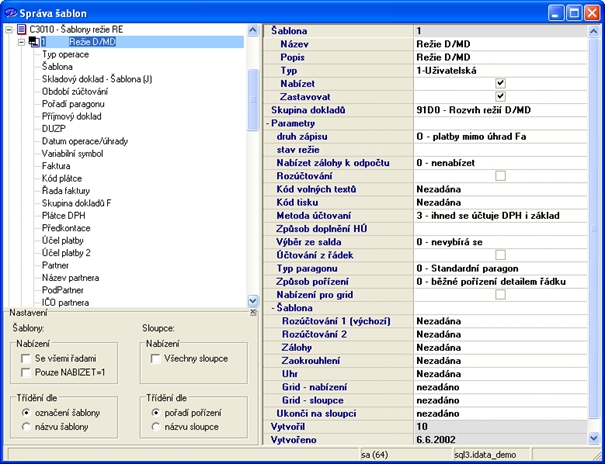Uncheck the Zastavovat checkbox

tap(501, 96)
